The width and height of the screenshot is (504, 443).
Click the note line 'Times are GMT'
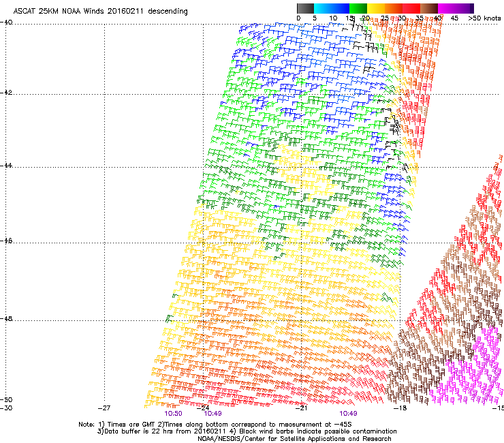click(133, 425)
